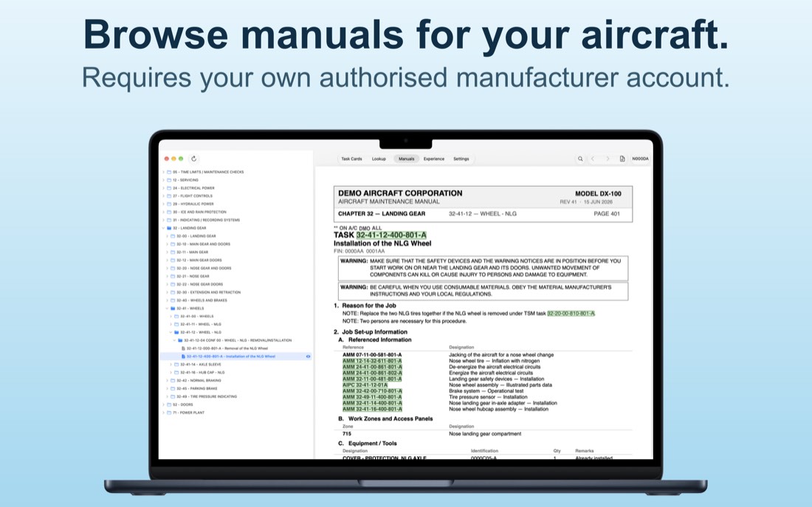This screenshot has width=812, height=507.
Task: Click the 32-45 - Parking Brake folder icon
Action: point(173,388)
